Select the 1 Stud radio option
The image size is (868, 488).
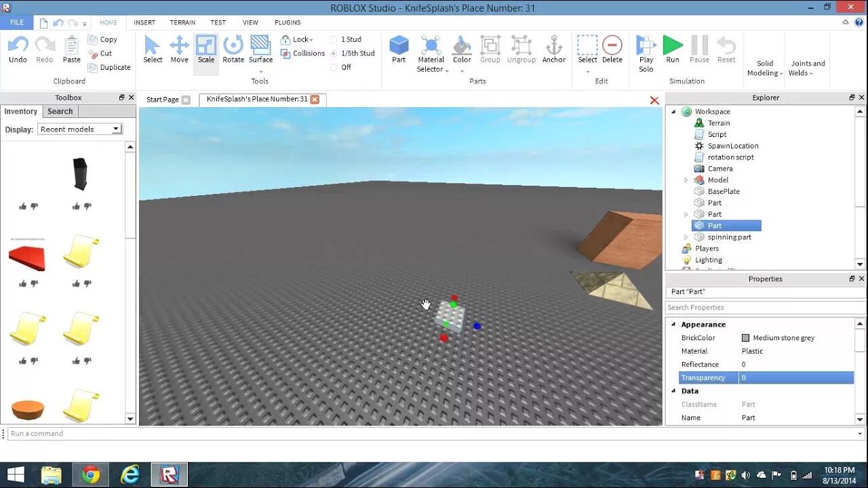tap(334, 39)
